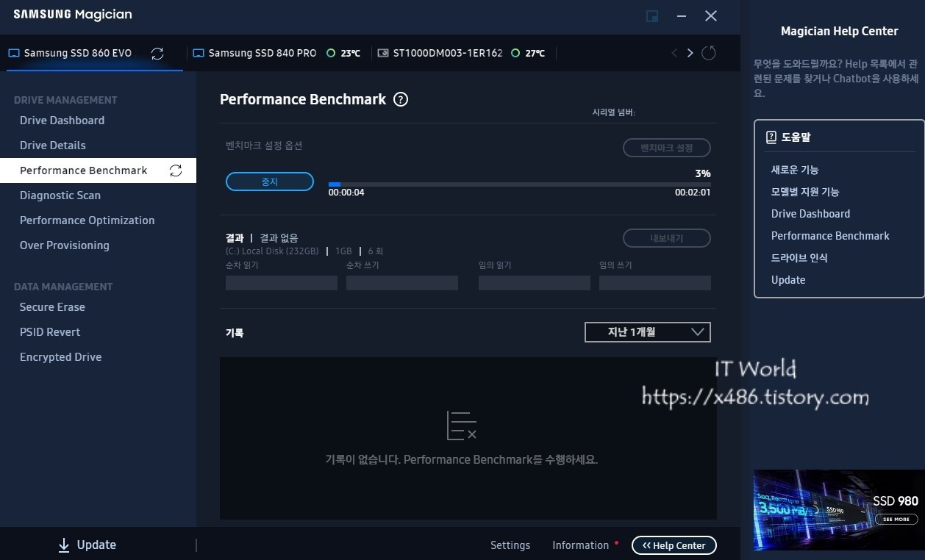Screen dimensions: 925x560
Task: Click the benchmark progress bar
Action: [519, 184]
